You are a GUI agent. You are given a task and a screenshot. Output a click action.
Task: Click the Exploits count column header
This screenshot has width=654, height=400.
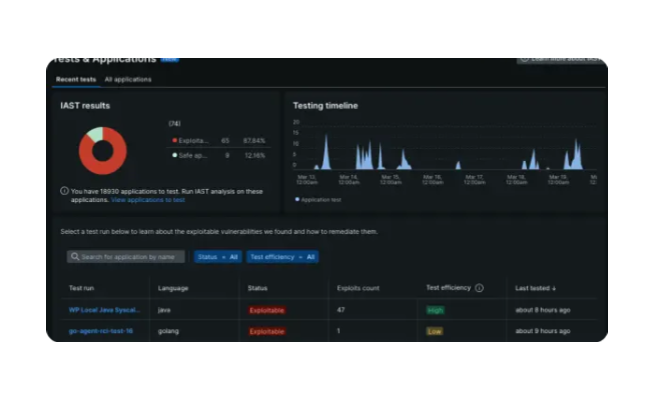pyautogui.click(x=358, y=288)
